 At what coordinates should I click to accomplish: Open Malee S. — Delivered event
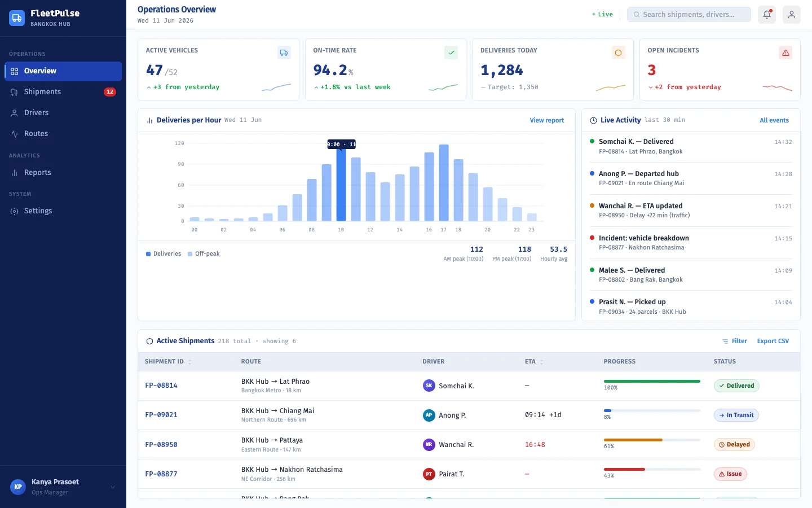691,275
